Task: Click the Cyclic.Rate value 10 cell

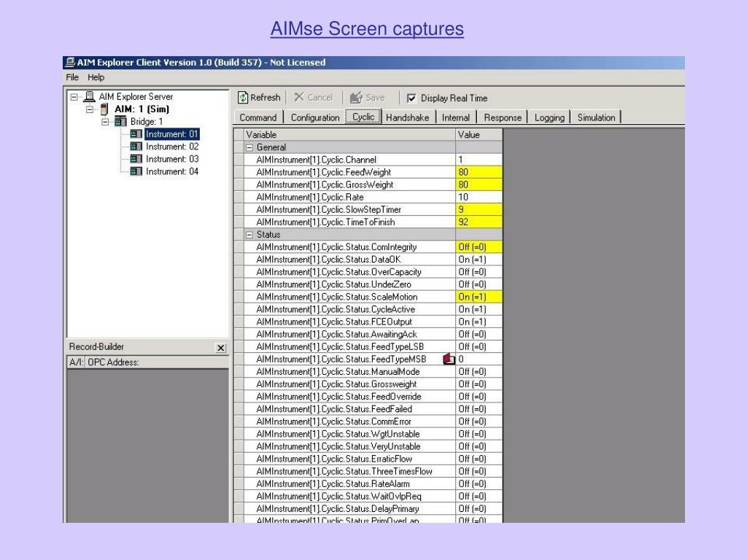Action: [479, 197]
